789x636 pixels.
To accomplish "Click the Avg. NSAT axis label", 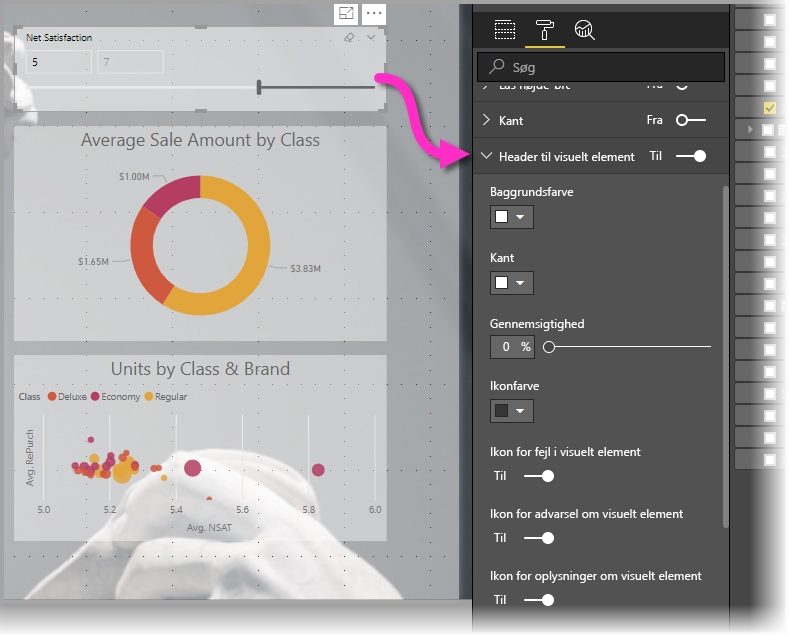I will [209, 527].
